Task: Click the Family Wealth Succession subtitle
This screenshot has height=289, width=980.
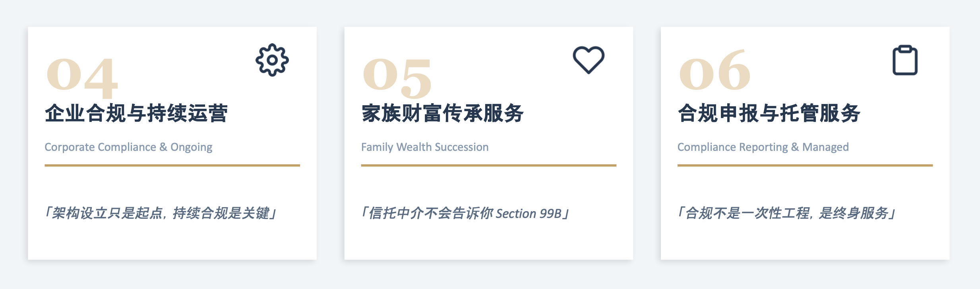Action: [425, 147]
